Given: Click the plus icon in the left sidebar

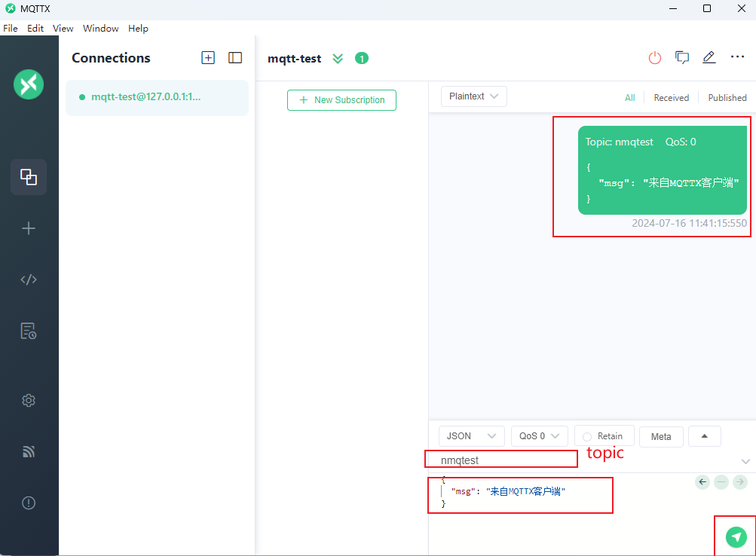Looking at the screenshot, I should [x=29, y=228].
